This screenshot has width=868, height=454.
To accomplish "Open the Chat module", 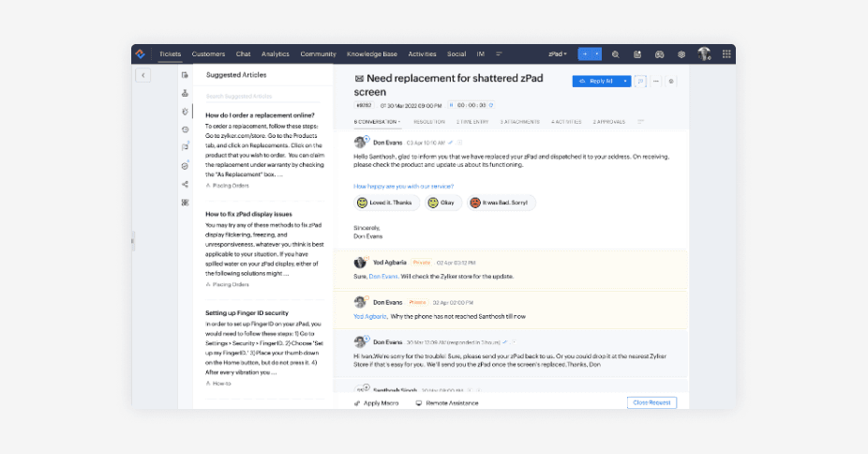I will click(x=243, y=54).
